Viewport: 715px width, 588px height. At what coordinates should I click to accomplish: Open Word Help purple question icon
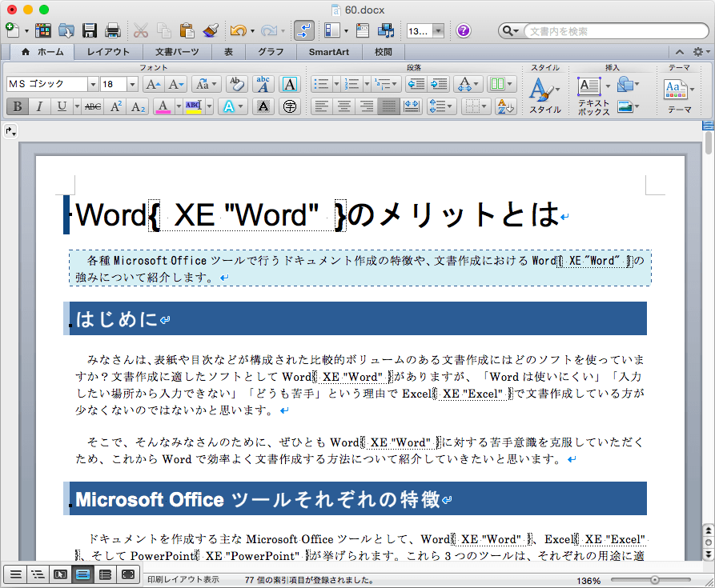coord(464,30)
